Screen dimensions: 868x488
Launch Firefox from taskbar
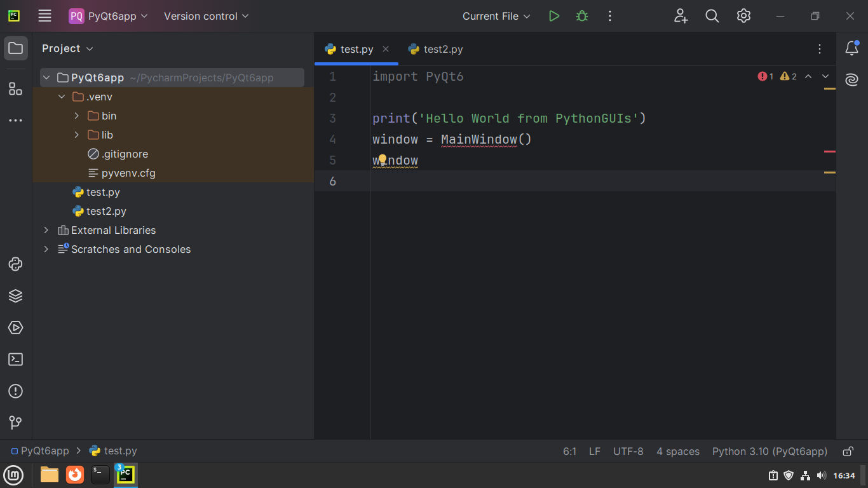75,475
